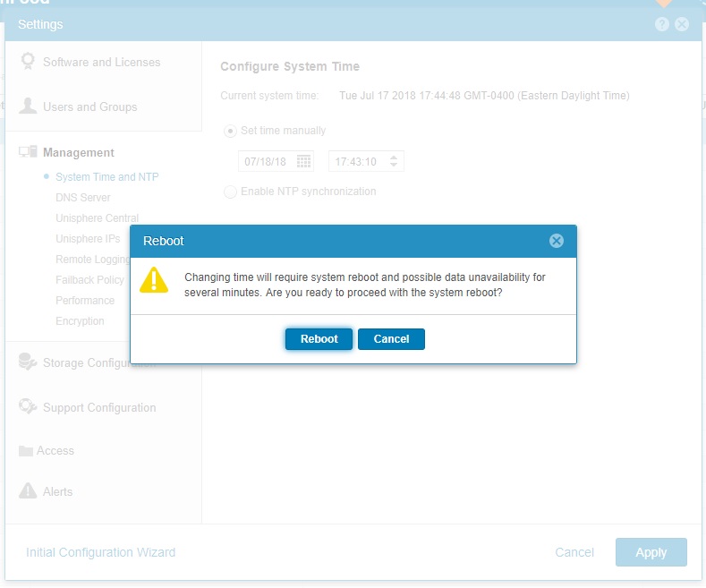Click the current system time value text
Image resolution: width=706 pixels, height=588 pixels.
click(x=484, y=96)
